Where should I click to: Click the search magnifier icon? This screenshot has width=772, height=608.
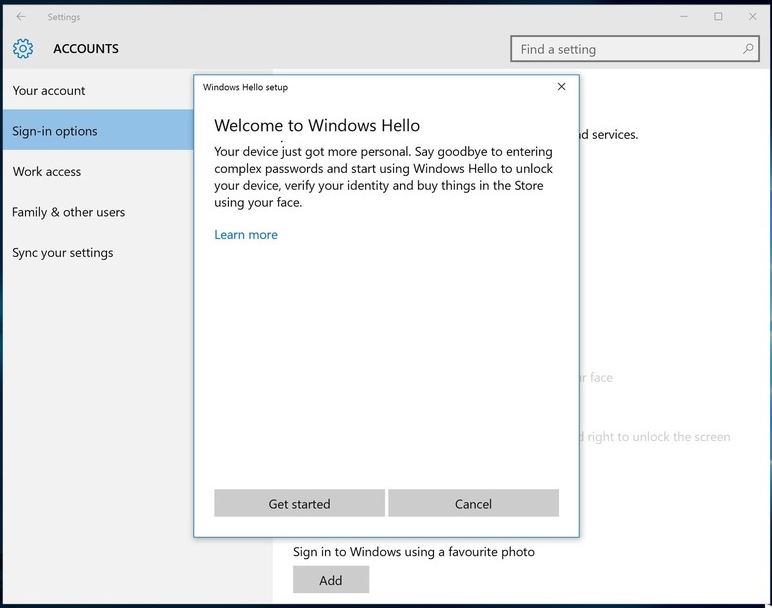[748, 49]
